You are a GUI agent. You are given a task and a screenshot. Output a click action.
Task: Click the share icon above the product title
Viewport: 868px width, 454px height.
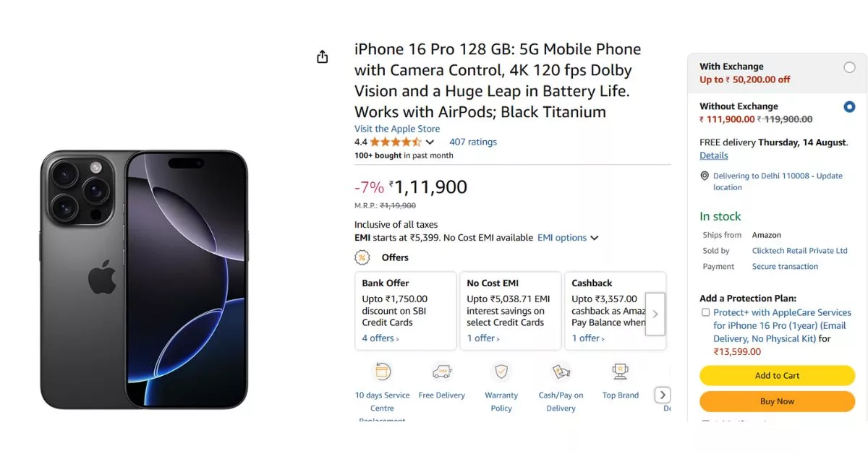(322, 56)
